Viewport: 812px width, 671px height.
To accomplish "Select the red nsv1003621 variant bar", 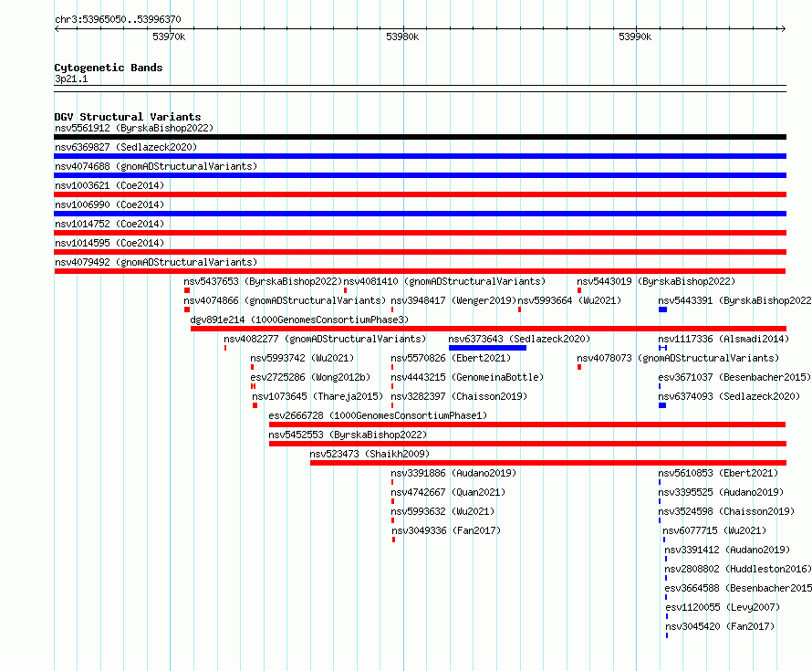I will (x=420, y=194).
